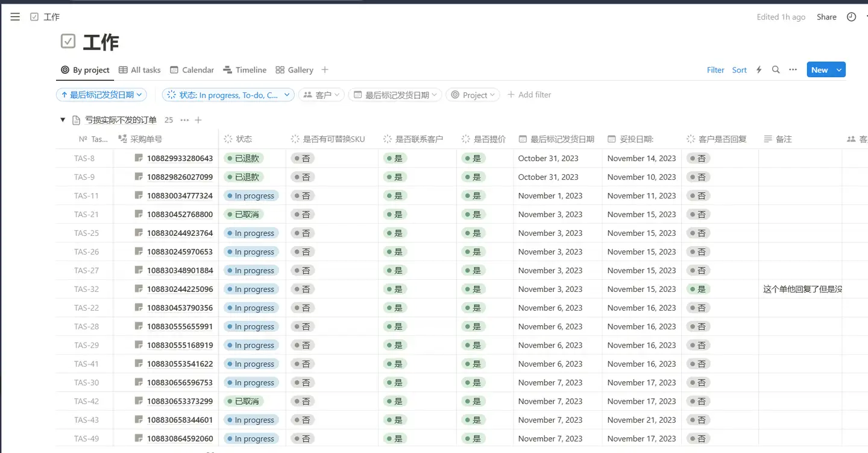The height and width of the screenshot is (453, 868).
Task: Click the Share button
Action: point(826,17)
